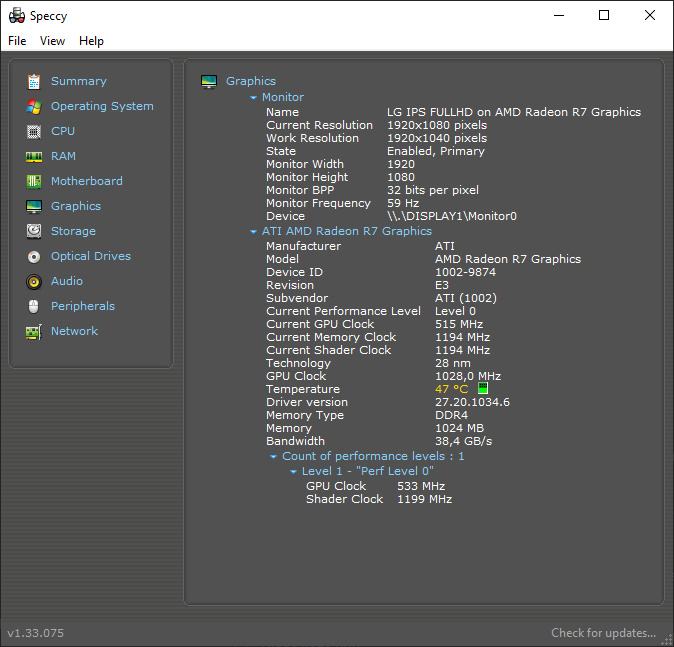This screenshot has height=647, width=674.
Task: Click the Storage drive icon
Action: 34,231
